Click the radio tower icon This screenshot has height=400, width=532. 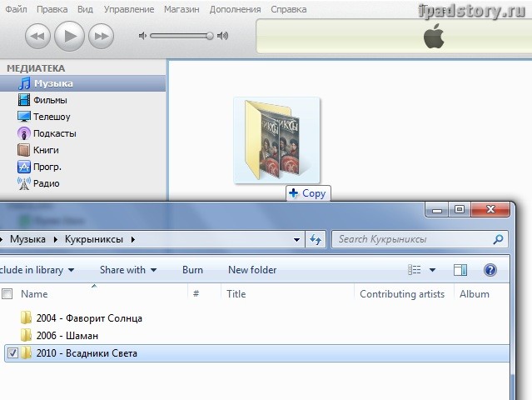pyautogui.click(x=24, y=183)
